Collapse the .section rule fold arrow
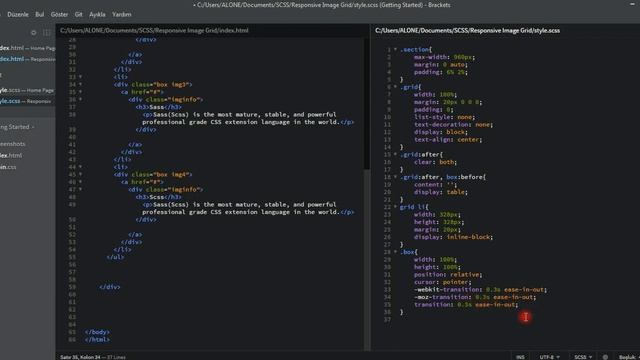 [x=395, y=49]
